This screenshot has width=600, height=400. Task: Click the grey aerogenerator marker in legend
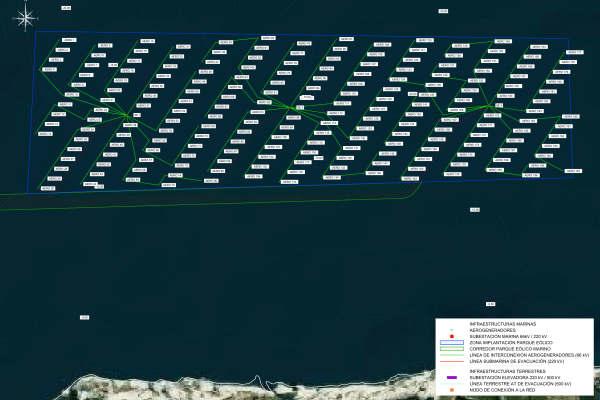pos(452,331)
